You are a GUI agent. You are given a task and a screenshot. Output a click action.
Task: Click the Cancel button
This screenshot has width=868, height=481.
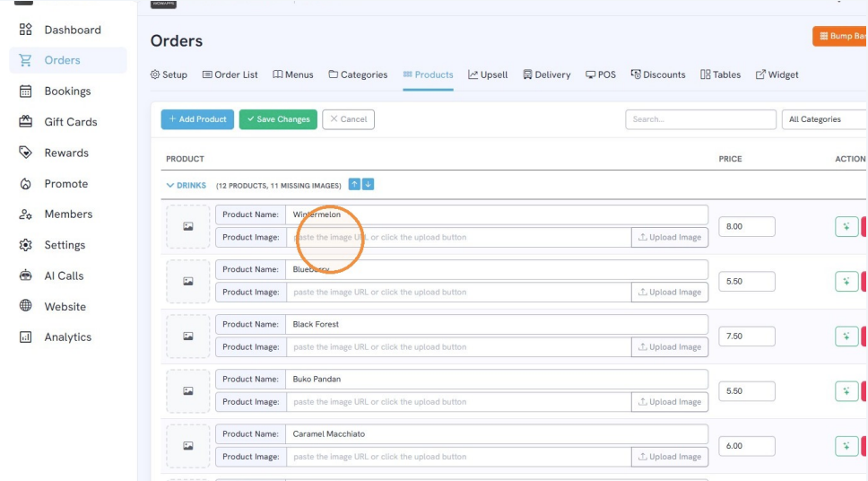[348, 119]
